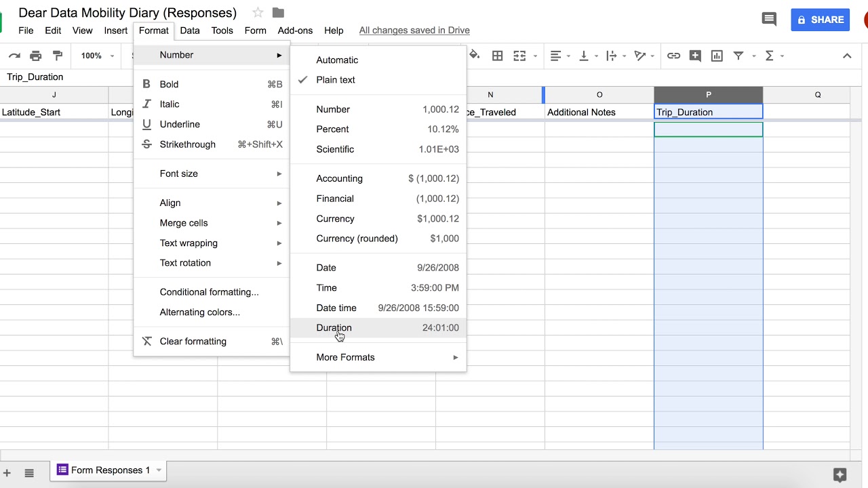Viewport: 868px width, 488px height.
Task: Click the vertical align icon
Action: [583, 56]
